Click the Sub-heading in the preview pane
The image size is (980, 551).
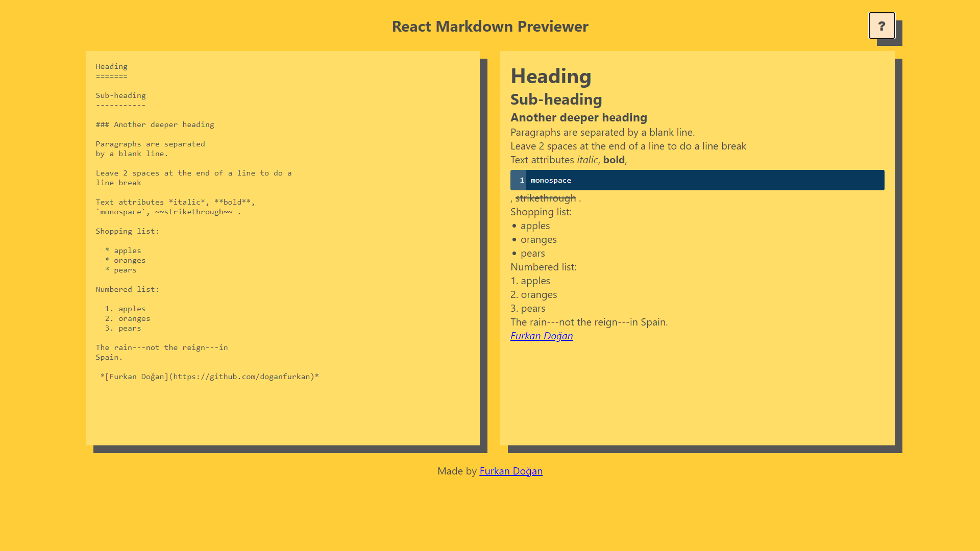(x=556, y=99)
